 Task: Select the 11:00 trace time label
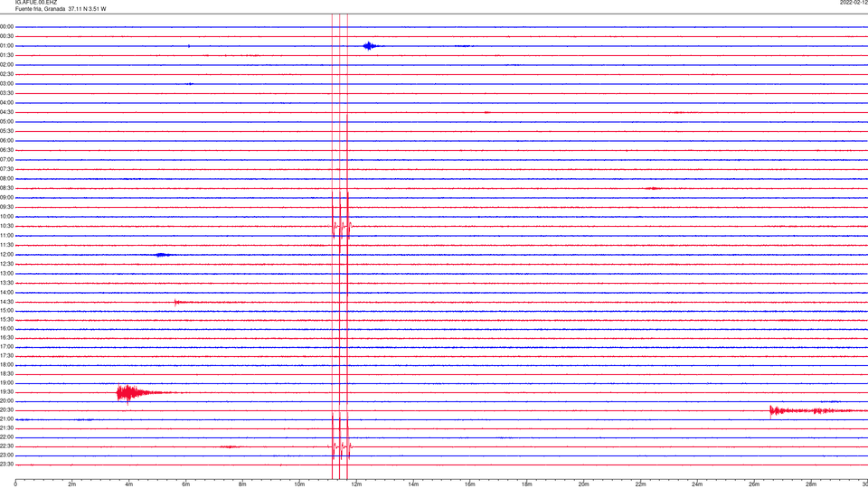point(7,235)
